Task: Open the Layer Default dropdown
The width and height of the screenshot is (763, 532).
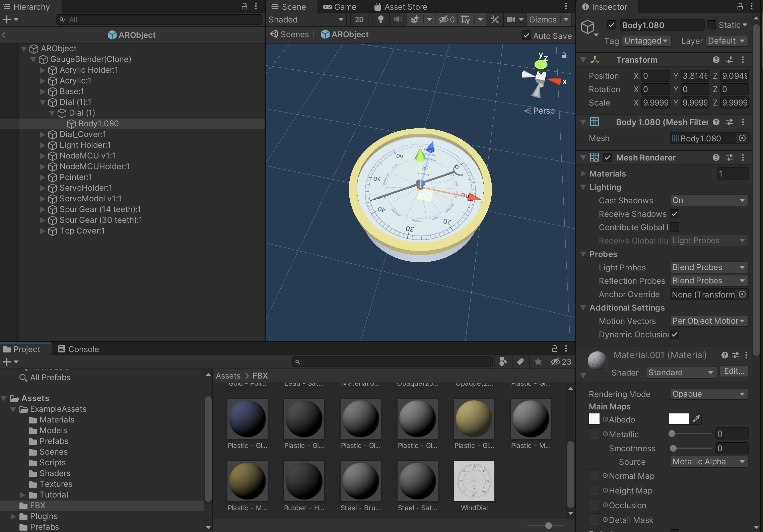Action: 727,41
